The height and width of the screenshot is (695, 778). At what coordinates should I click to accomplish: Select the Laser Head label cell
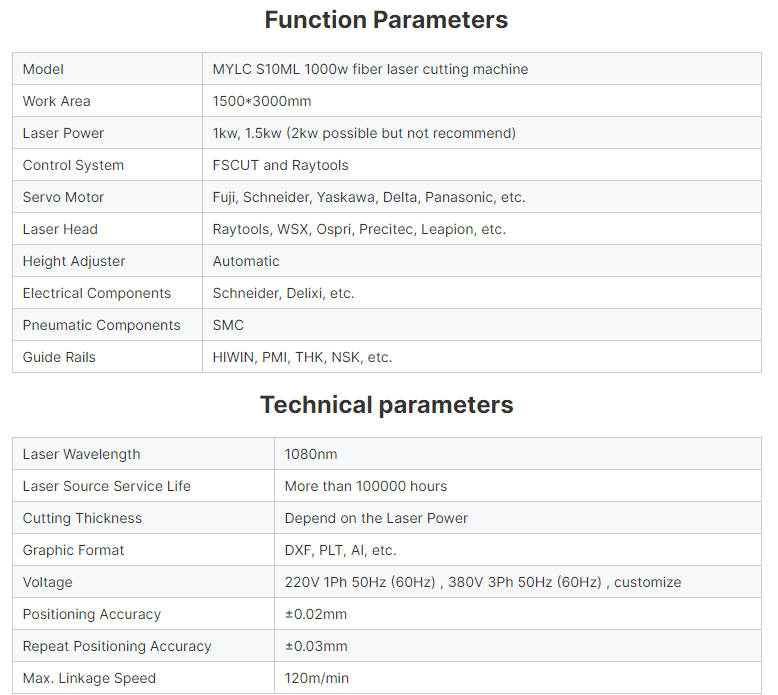coord(108,229)
